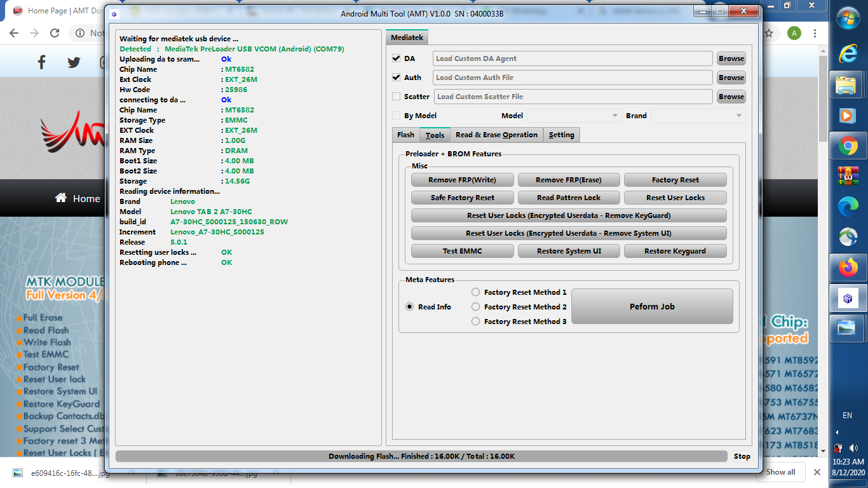Uncheck the DA checkbox
Image resolution: width=868 pixels, height=488 pixels.
click(x=397, y=58)
